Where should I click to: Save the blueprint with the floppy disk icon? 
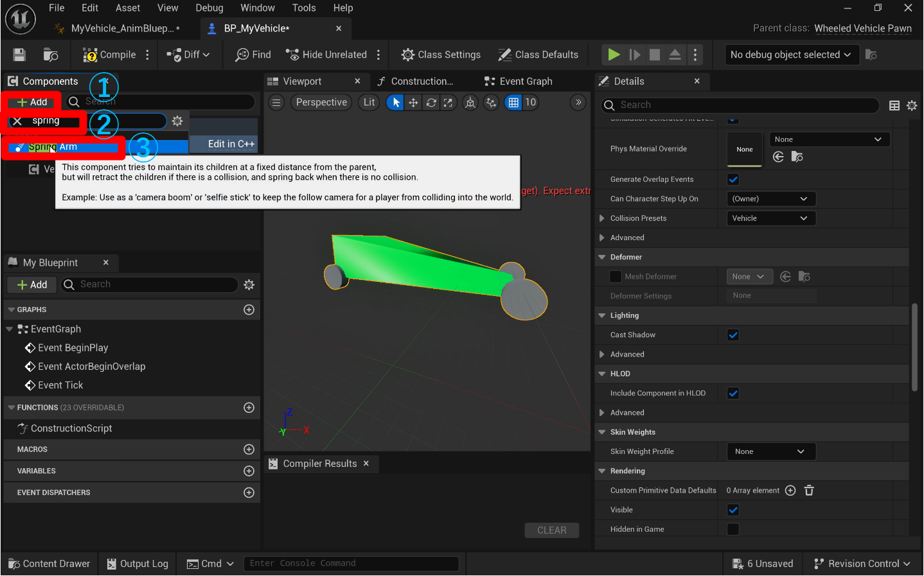tap(19, 55)
